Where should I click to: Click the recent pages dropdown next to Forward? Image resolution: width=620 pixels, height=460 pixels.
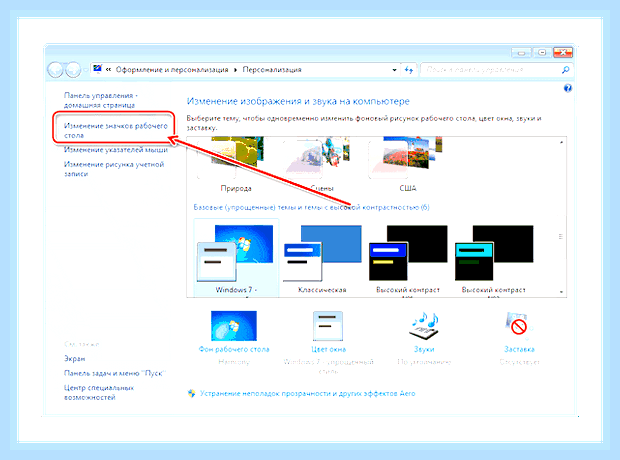[85, 70]
